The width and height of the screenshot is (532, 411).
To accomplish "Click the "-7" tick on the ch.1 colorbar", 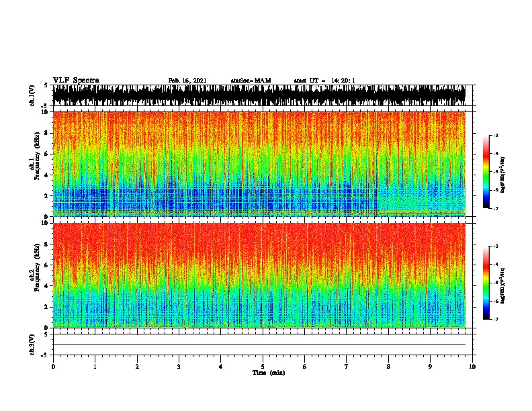I will click(x=495, y=208).
